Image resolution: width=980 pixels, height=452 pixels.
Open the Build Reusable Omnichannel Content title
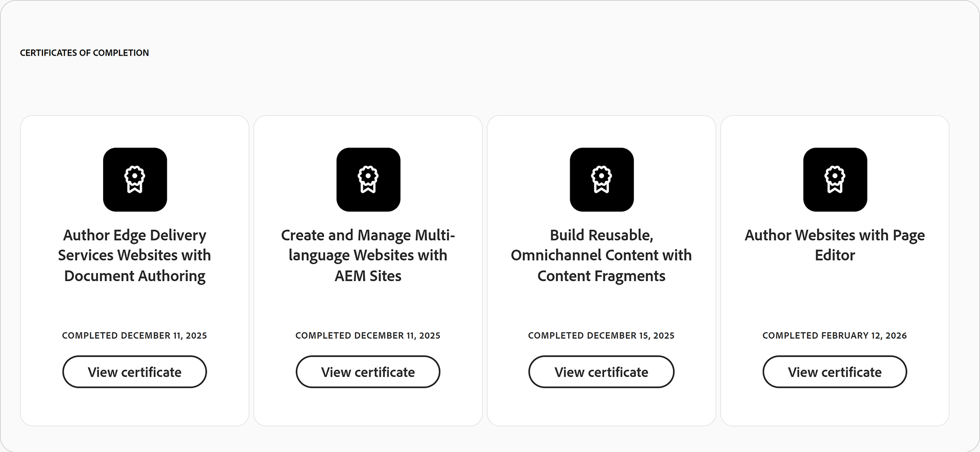coord(601,255)
